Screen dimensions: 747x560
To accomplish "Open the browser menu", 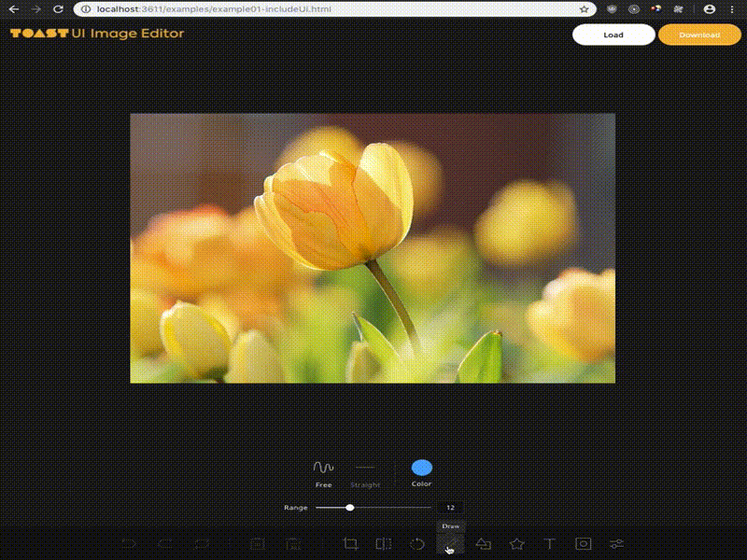I will coord(735,8).
